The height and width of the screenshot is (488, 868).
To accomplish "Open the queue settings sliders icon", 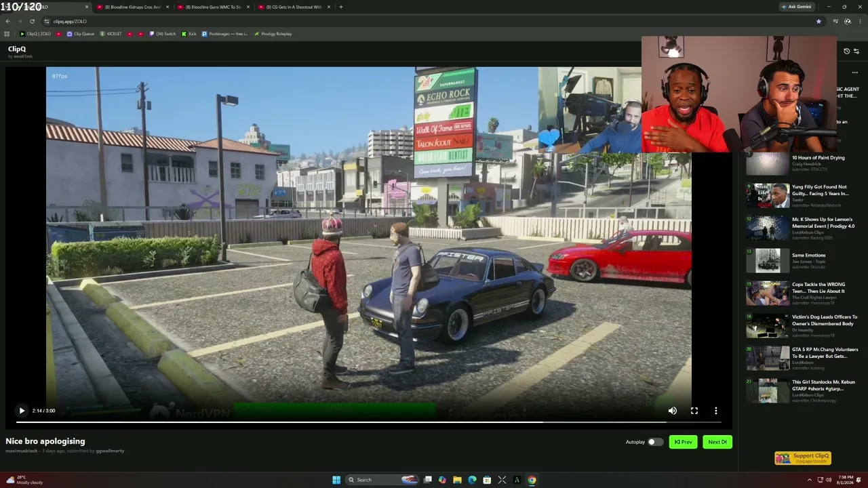I will (856, 52).
